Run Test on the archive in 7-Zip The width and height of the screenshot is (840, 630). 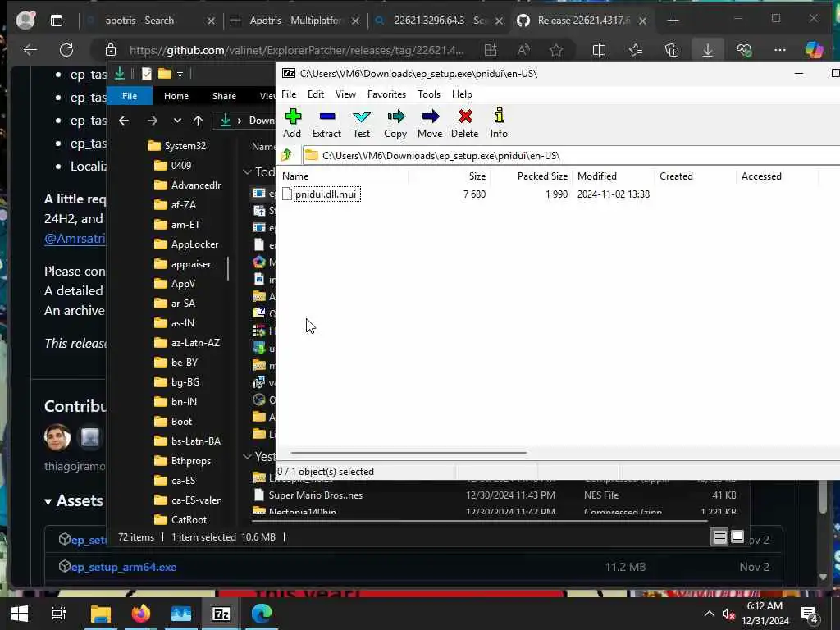(362, 123)
